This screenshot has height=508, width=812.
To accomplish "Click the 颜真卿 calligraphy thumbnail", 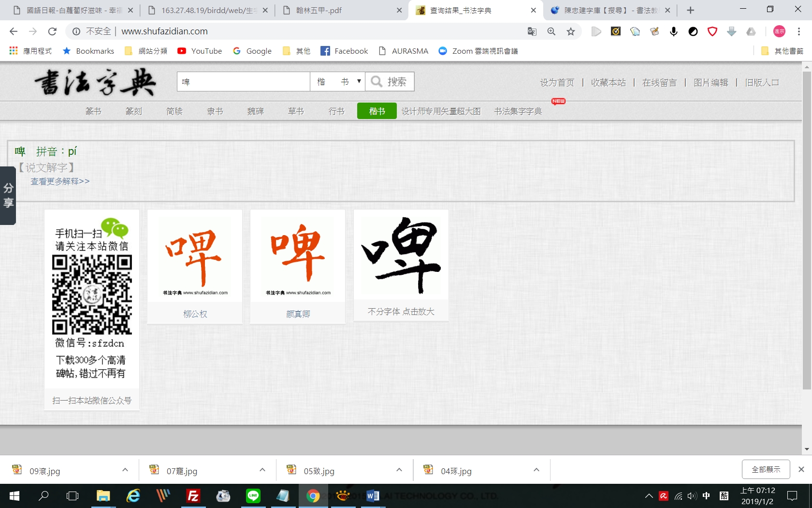I will (298, 256).
